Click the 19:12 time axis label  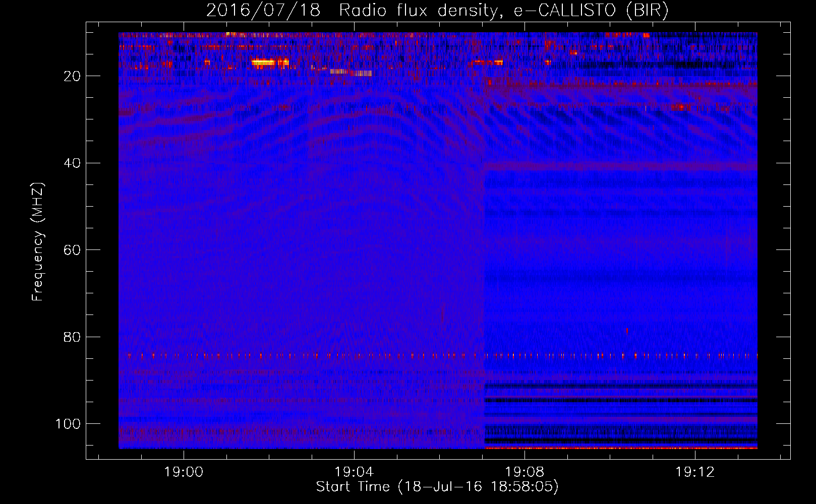pos(695,472)
